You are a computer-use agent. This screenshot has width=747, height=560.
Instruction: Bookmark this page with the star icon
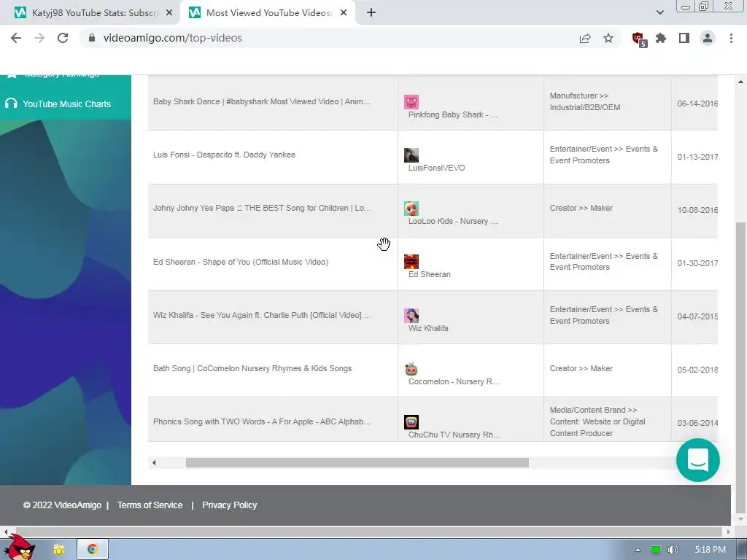[x=608, y=38]
